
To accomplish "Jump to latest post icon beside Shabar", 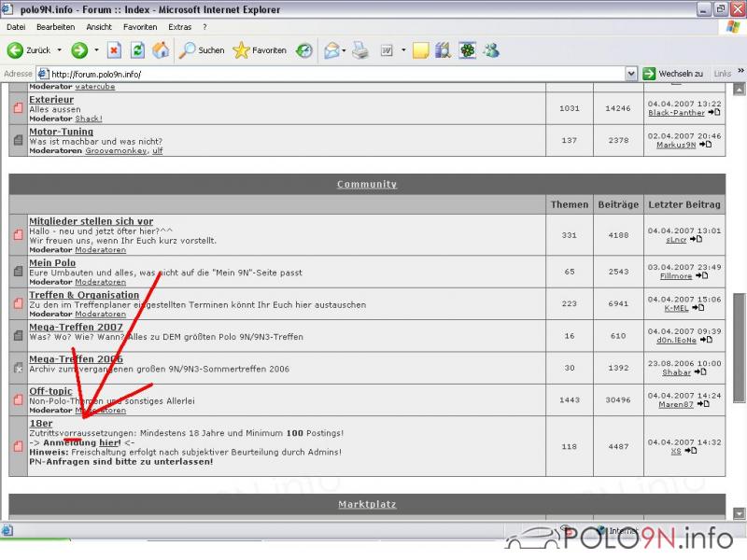I will (700, 371).
